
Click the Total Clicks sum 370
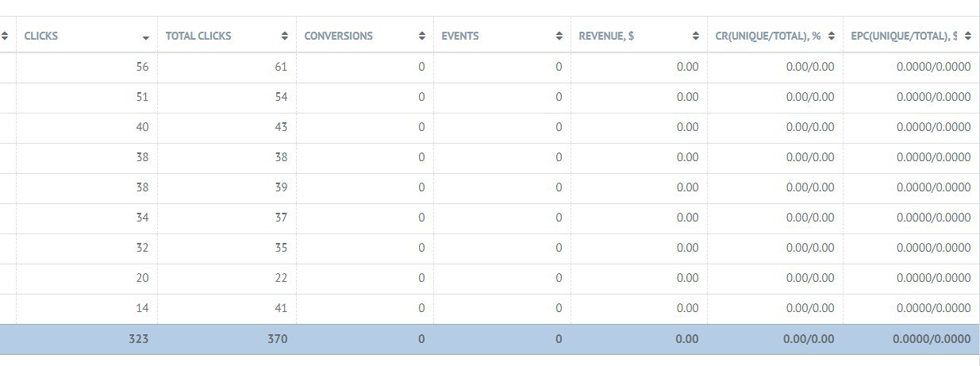(x=277, y=339)
